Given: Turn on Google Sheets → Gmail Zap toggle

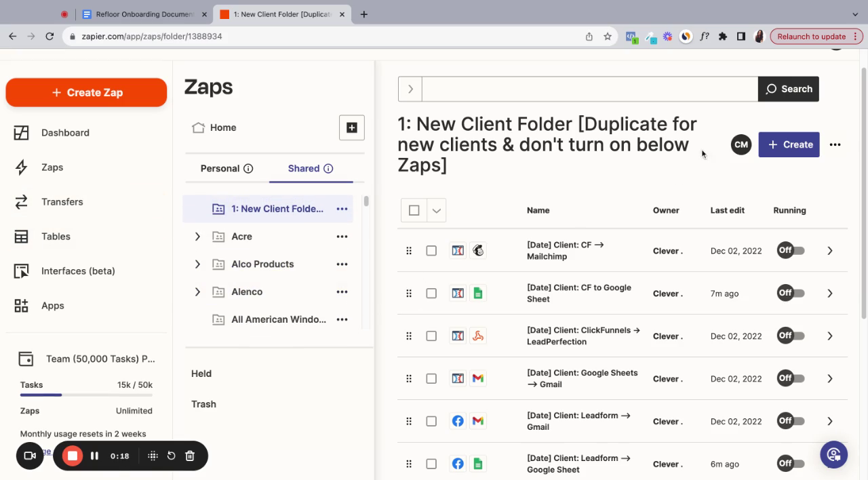Looking at the screenshot, I should click(x=791, y=379).
